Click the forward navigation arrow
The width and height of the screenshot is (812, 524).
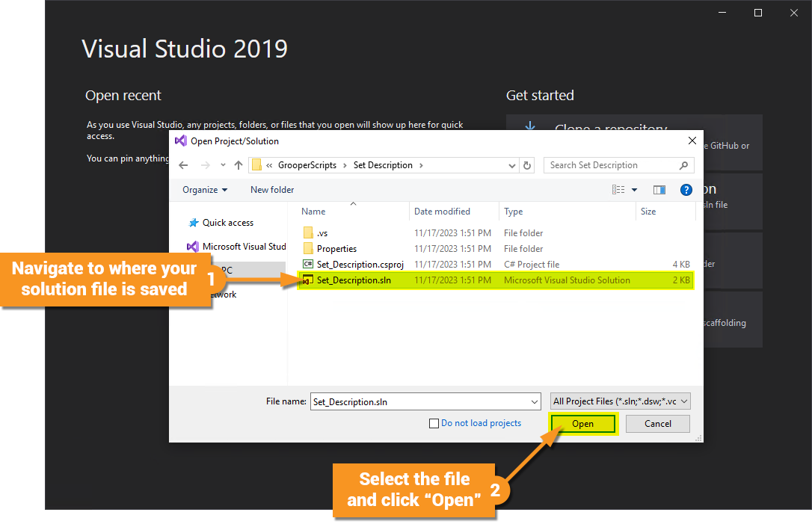pyautogui.click(x=206, y=165)
